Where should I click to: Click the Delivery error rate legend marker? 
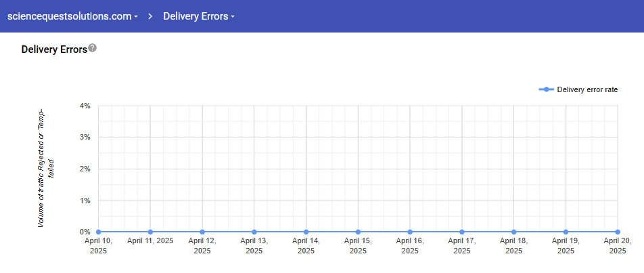coord(546,89)
